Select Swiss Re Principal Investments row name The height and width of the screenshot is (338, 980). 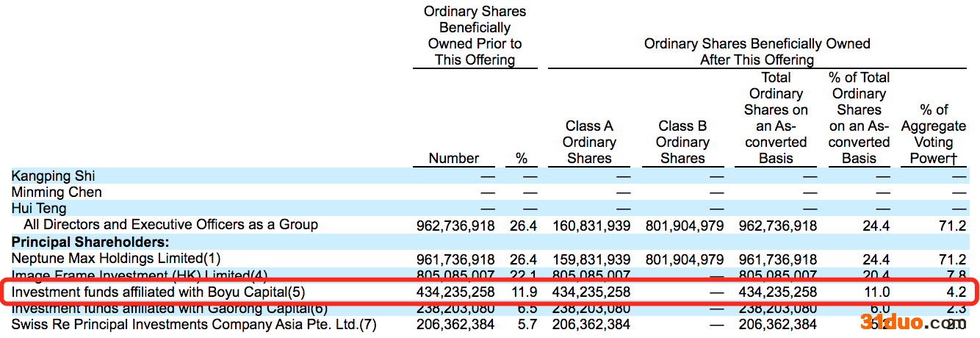(x=193, y=324)
